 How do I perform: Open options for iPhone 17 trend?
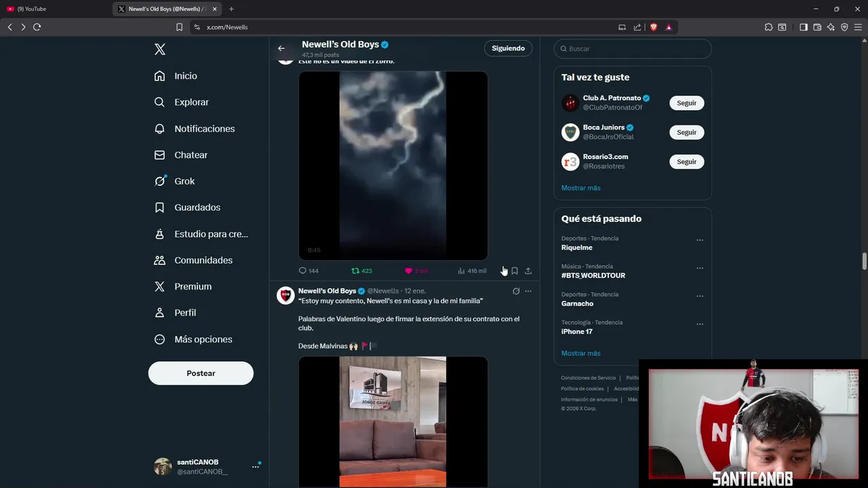pos(700,324)
